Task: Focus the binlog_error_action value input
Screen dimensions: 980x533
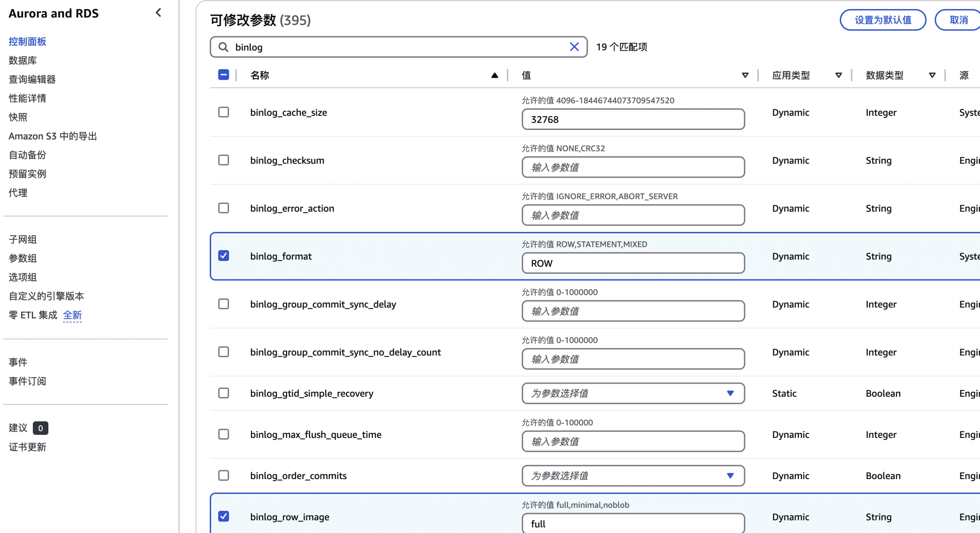Action: click(633, 215)
